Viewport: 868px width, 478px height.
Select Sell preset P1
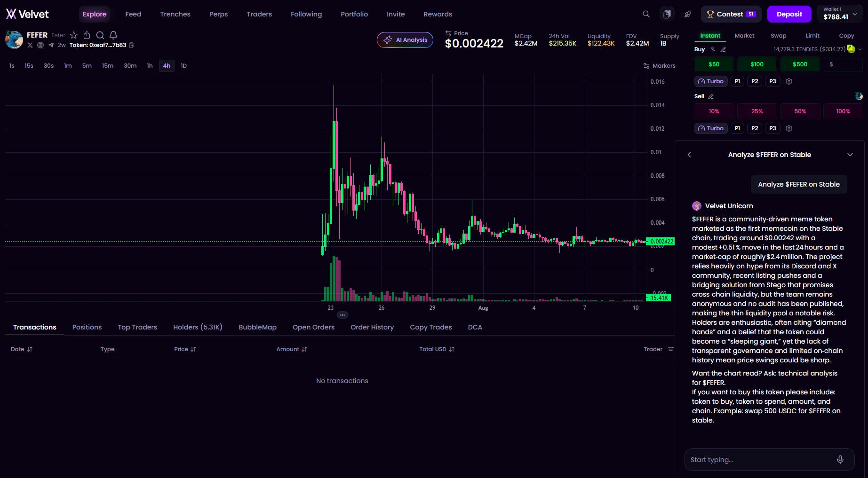point(737,128)
